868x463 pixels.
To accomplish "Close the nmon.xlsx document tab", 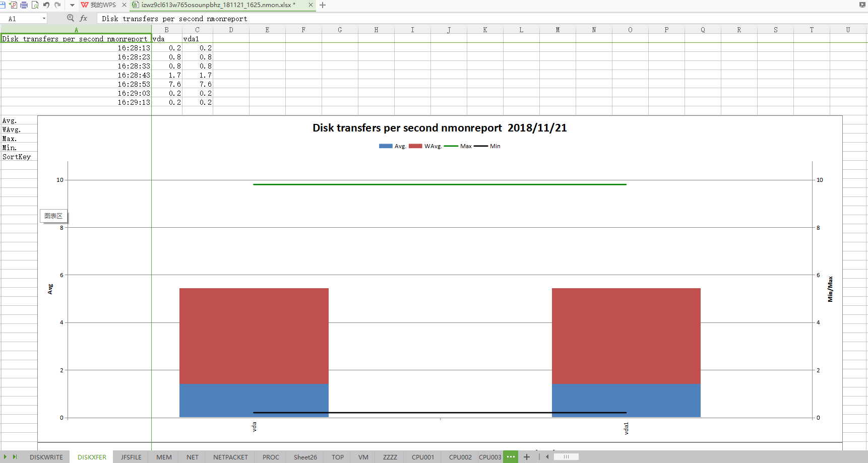I will (x=311, y=5).
